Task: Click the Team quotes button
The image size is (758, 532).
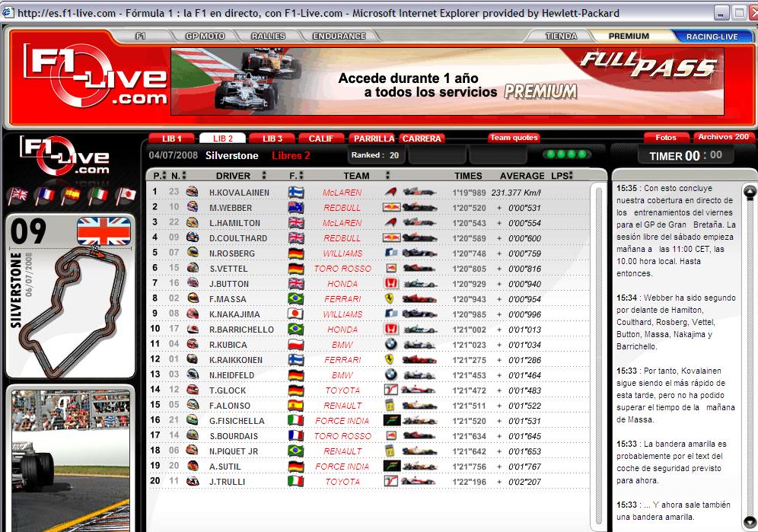Action: (514, 138)
